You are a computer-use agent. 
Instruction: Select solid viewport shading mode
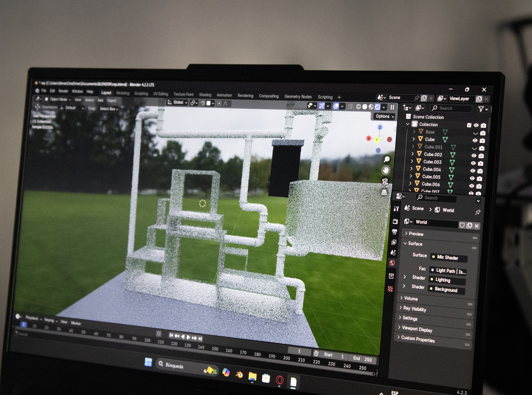(x=364, y=107)
